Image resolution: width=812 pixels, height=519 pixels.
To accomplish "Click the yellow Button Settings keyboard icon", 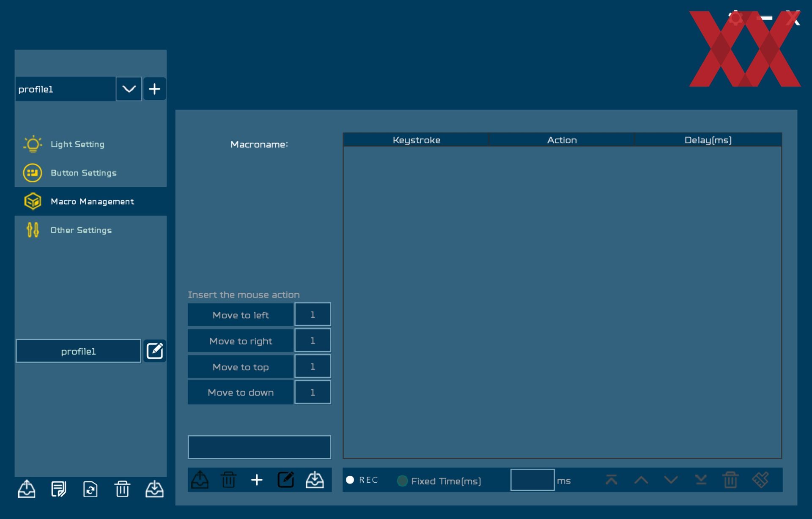I will click(33, 173).
